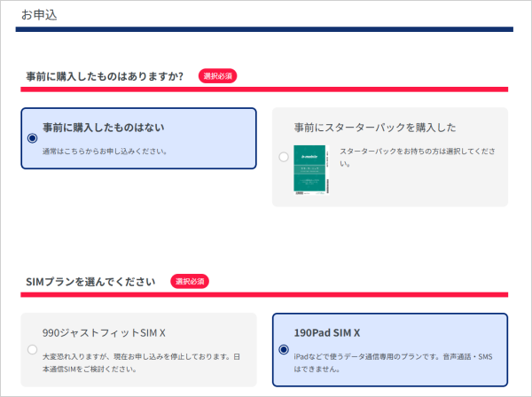This screenshot has height=397, width=532.
Task: Click the 事前に購入したものはありますか? heading
Action: tap(105, 76)
